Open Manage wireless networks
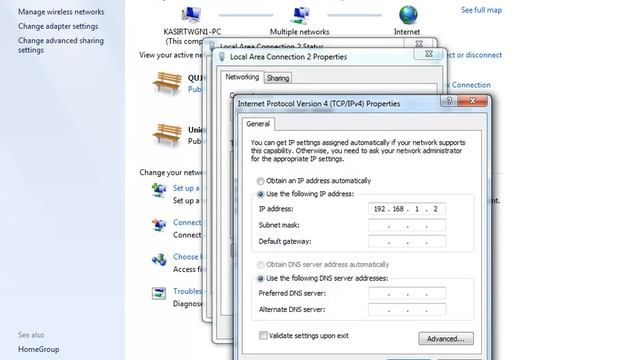The height and width of the screenshot is (360, 640). coord(61,12)
